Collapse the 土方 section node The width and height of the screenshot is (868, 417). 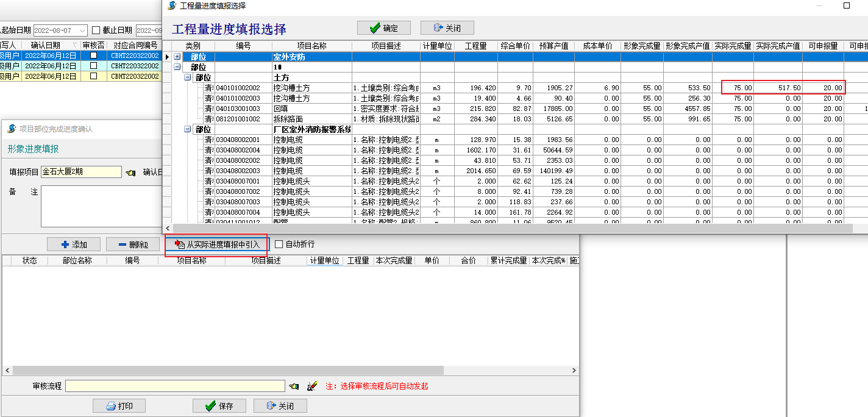(x=188, y=77)
